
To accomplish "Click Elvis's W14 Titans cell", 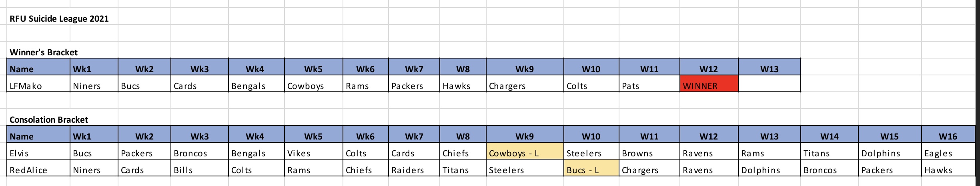I will (830, 151).
